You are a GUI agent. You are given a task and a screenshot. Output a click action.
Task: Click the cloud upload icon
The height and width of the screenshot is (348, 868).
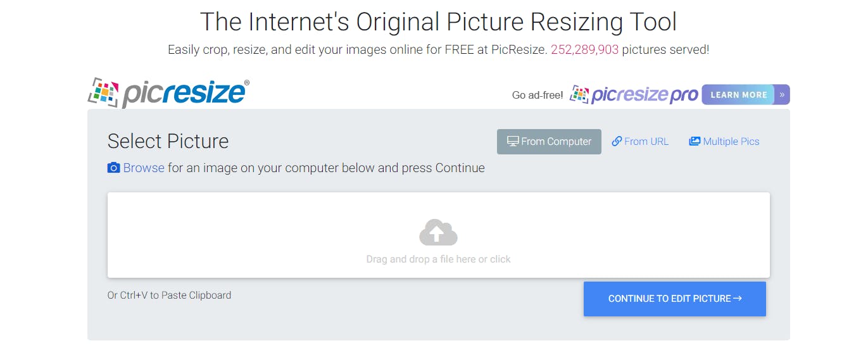pos(438,233)
